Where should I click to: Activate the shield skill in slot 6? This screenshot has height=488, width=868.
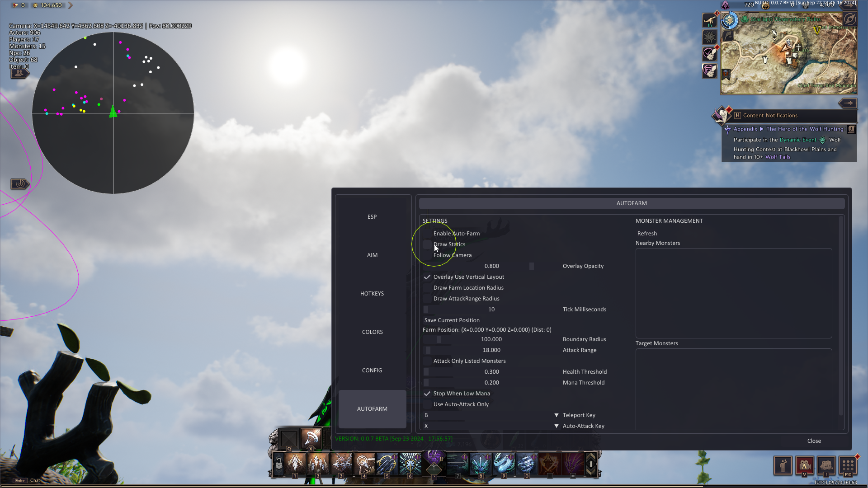[x=410, y=463]
